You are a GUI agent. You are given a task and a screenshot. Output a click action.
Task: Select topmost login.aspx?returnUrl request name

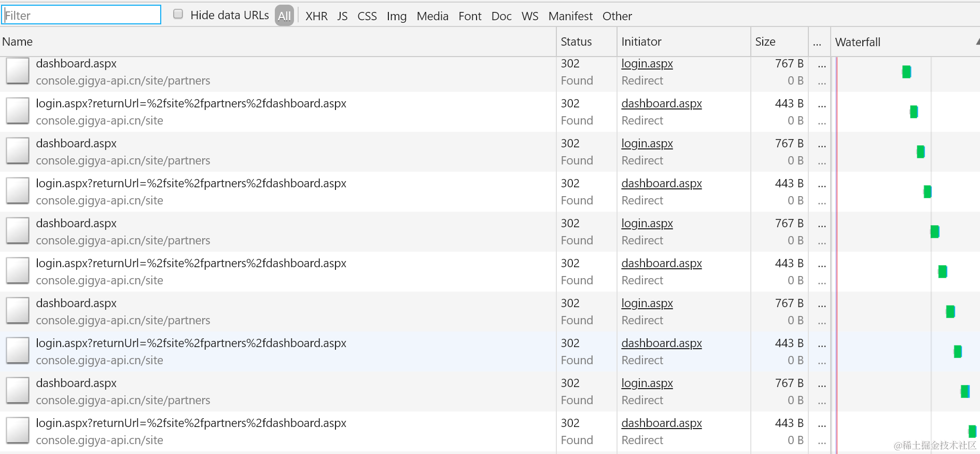191,104
